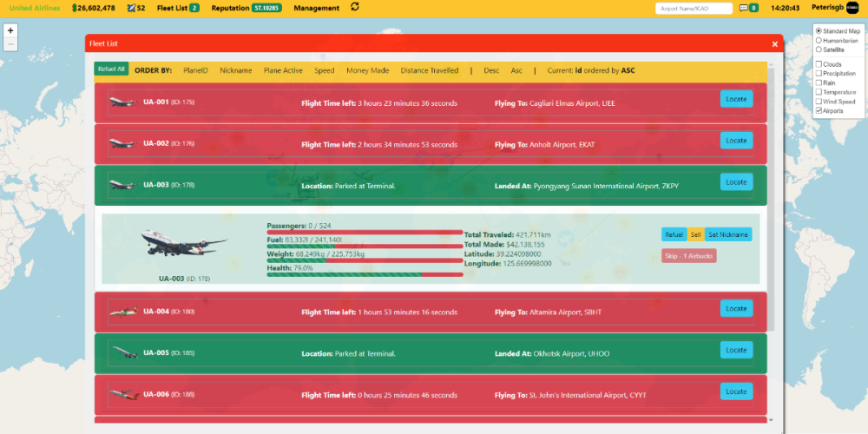Uncheck the Airports overlay checkbox
Image resolution: width=868 pixels, height=434 pixels.
[x=819, y=111]
